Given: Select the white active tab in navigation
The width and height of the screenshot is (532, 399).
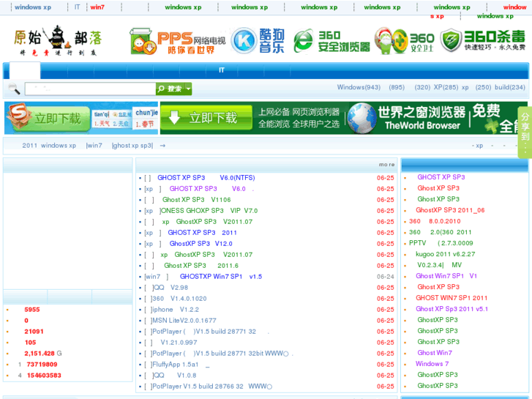Looking at the screenshot, I should [25, 70].
